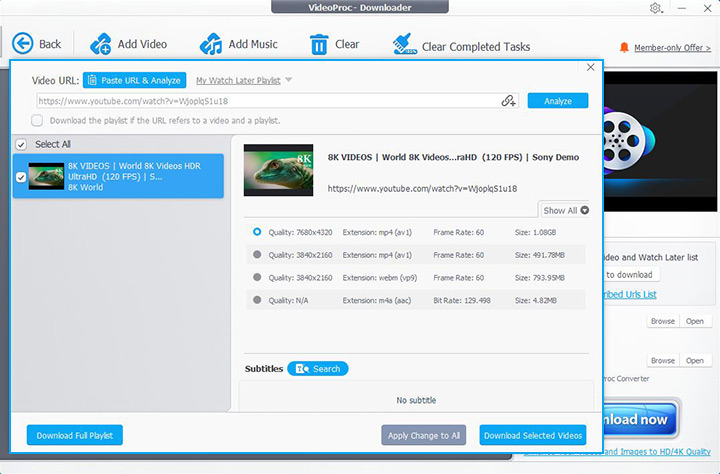The height and width of the screenshot is (474, 720).
Task: Click the Download now button in background
Action: pyautogui.click(x=640, y=419)
